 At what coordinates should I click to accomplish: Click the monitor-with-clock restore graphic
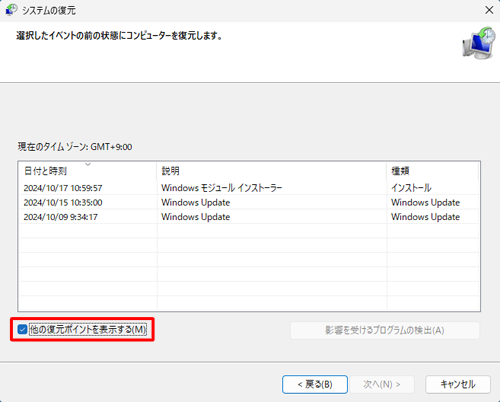tap(479, 43)
